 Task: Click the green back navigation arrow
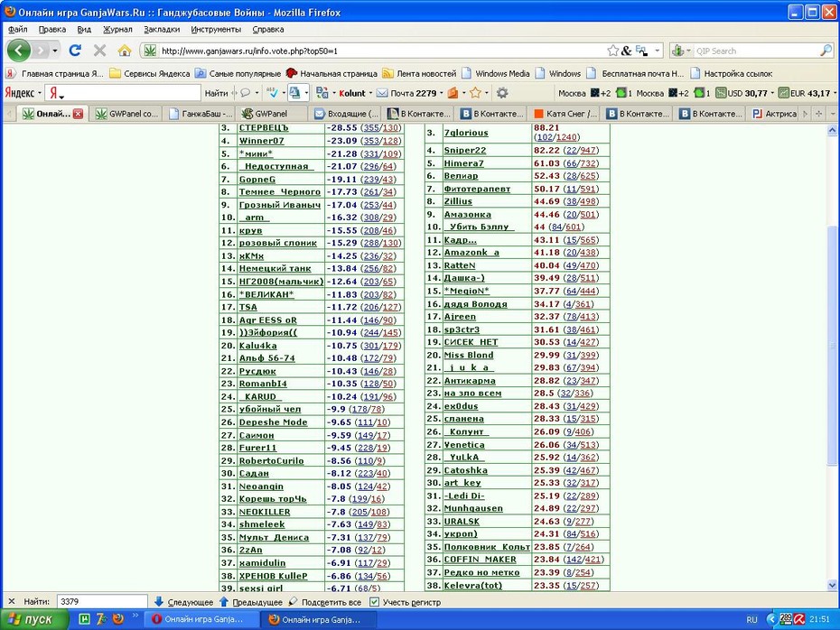[x=18, y=51]
